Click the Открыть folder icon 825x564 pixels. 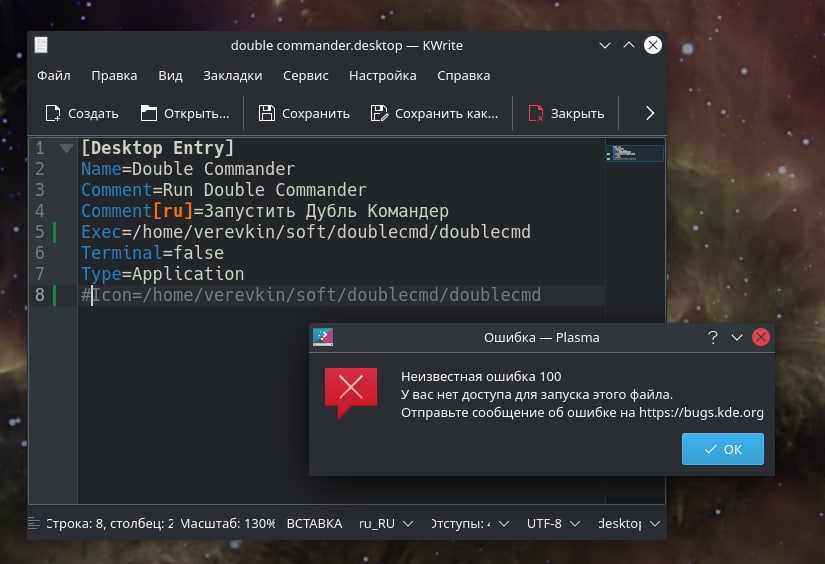149,113
